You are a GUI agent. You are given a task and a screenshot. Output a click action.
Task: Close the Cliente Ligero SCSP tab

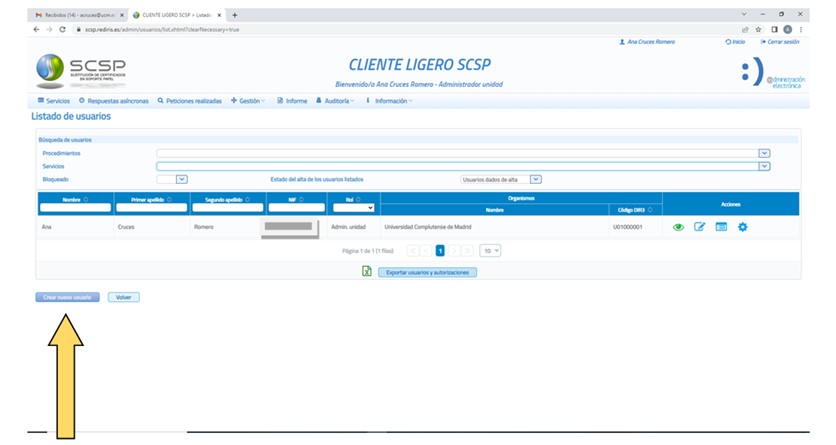[219, 15]
